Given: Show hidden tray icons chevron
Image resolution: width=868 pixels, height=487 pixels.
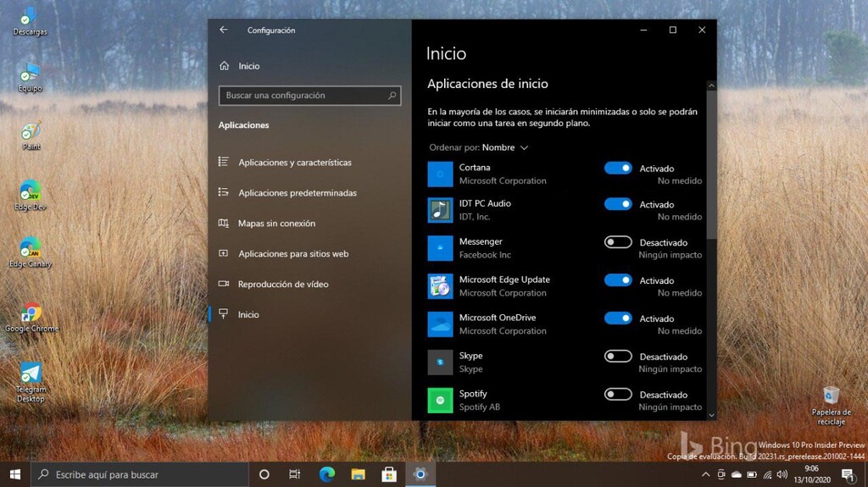Looking at the screenshot, I should point(705,474).
